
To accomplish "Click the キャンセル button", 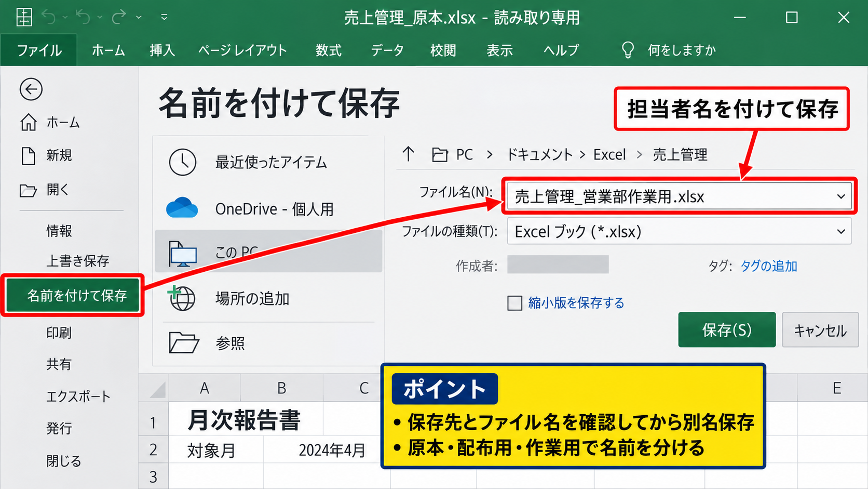I will pos(820,329).
